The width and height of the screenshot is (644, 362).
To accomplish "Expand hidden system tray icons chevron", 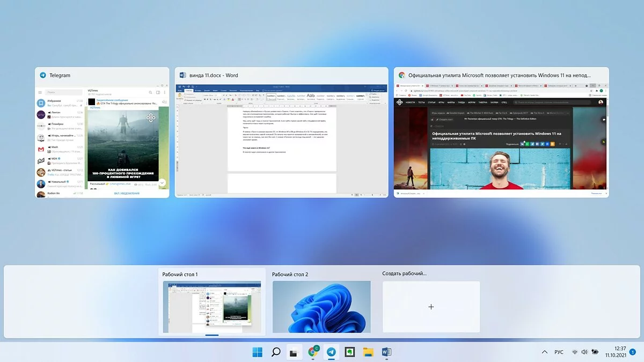I will point(545,352).
